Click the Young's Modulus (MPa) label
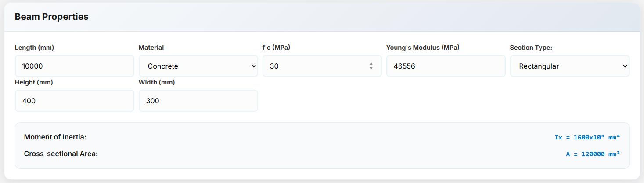Image resolution: width=644 pixels, height=183 pixels. 423,48
